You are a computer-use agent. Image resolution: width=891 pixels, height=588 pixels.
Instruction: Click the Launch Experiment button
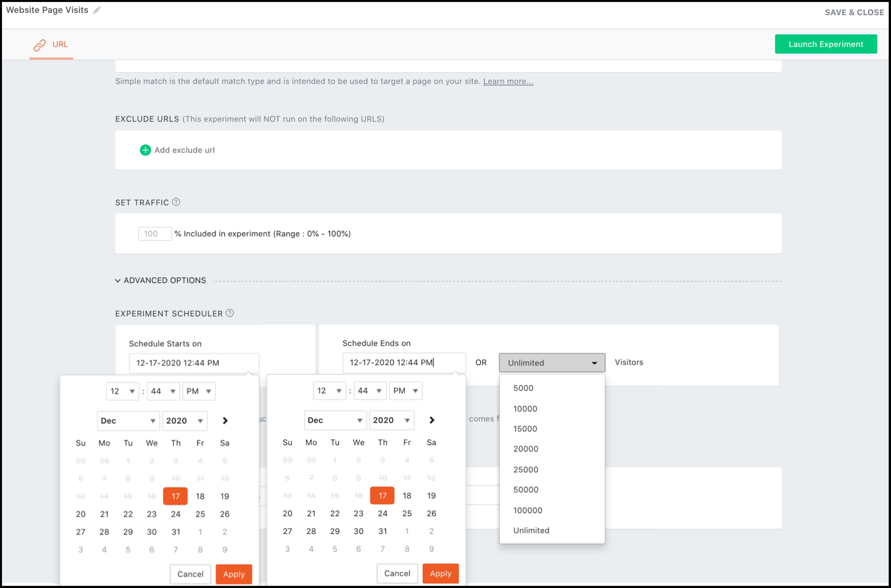[x=825, y=44]
